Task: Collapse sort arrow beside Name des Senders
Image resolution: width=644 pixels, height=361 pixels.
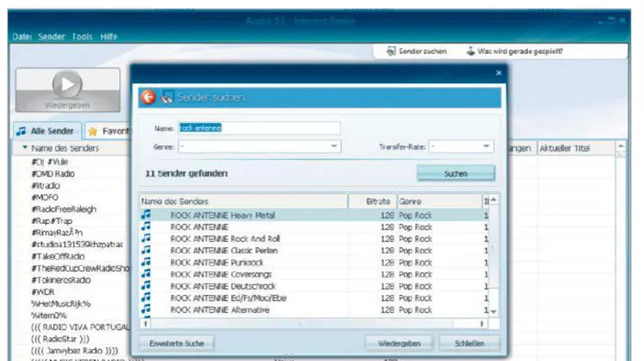Action: tap(25, 147)
